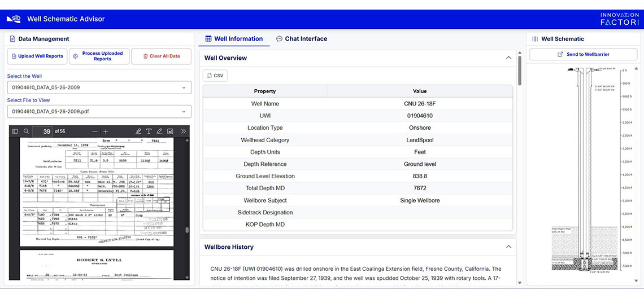Click the Wellbore Subject property label

[x=265, y=200]
